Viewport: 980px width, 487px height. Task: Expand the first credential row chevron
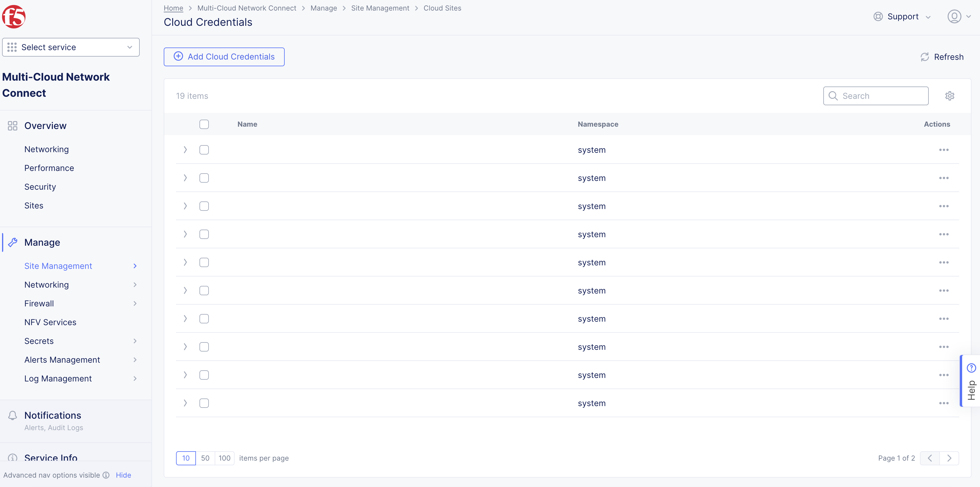(185, 150)
